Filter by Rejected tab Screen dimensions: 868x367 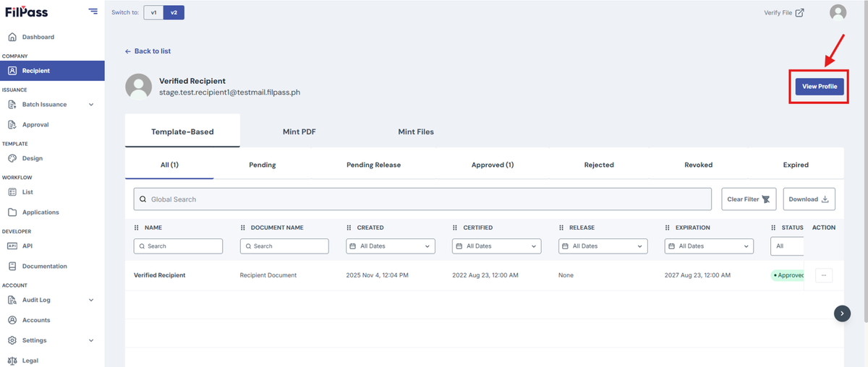(599, 165)
